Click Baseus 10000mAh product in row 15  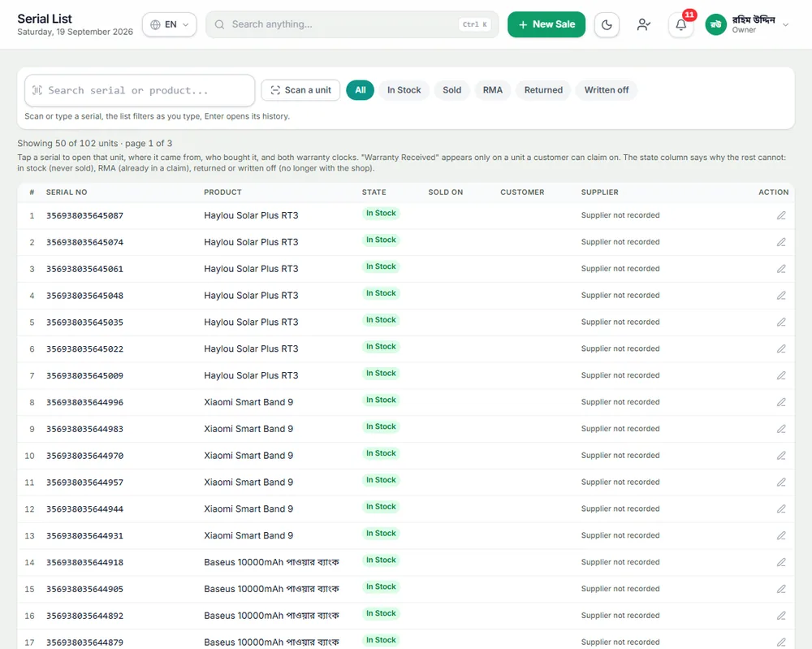point(271,589)
